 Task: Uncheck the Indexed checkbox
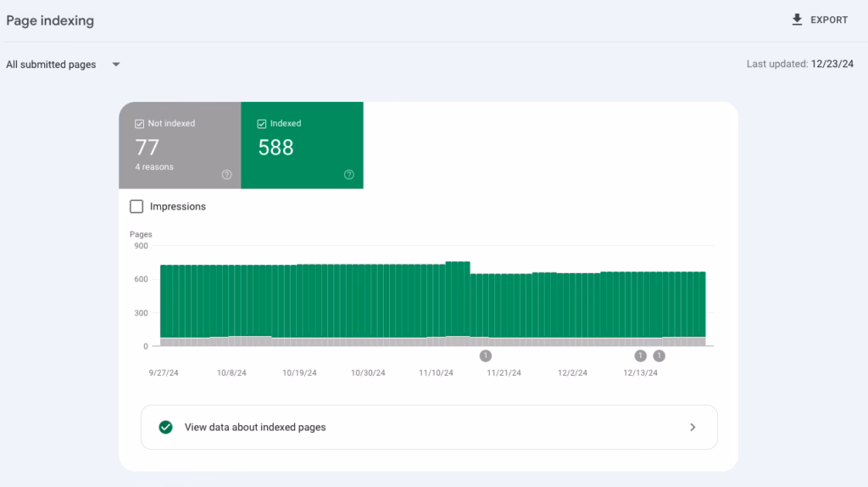click(x=262, y=124)
